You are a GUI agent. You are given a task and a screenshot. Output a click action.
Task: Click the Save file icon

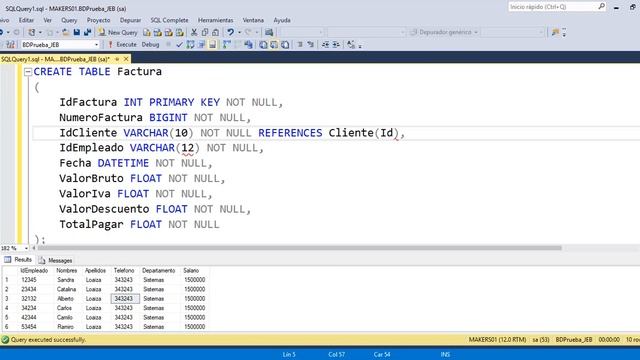[76, 32]
